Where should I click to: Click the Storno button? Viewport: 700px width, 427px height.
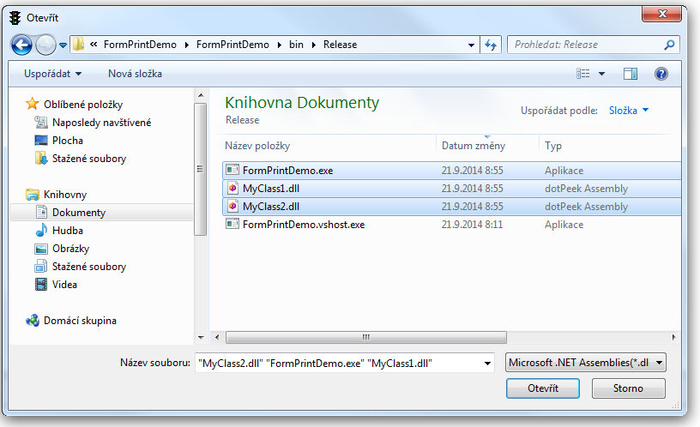point(629,388)
